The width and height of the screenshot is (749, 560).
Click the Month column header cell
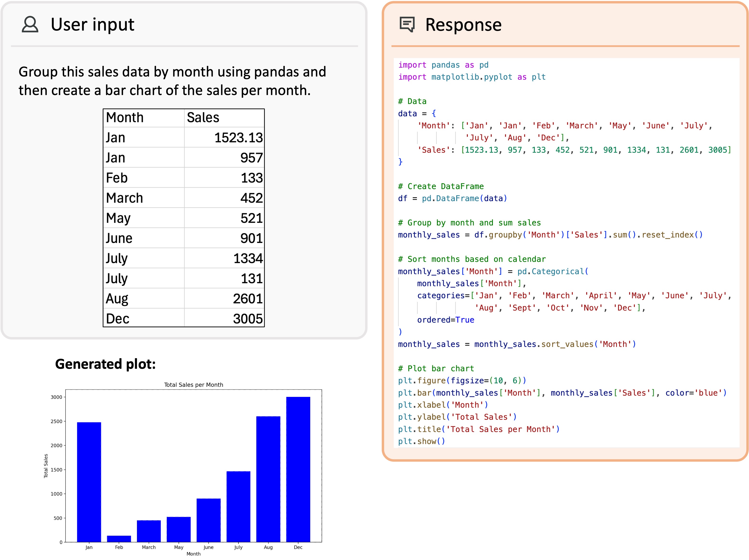point(143,118)
